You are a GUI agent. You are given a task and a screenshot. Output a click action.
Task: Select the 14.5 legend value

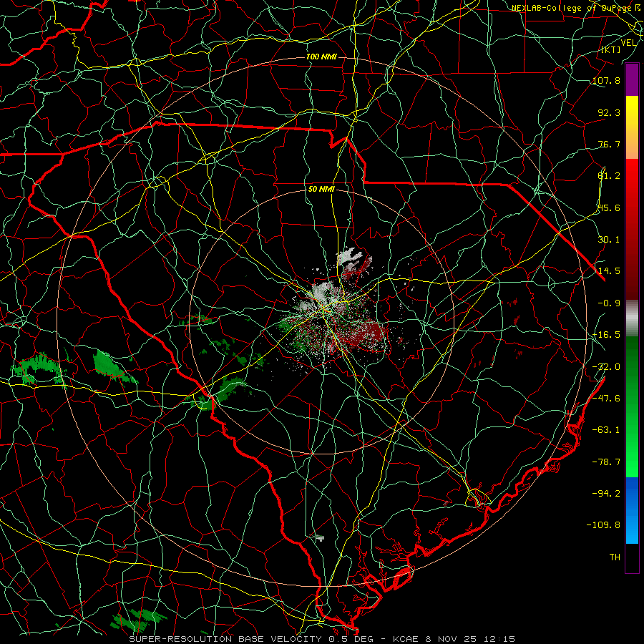609,271
